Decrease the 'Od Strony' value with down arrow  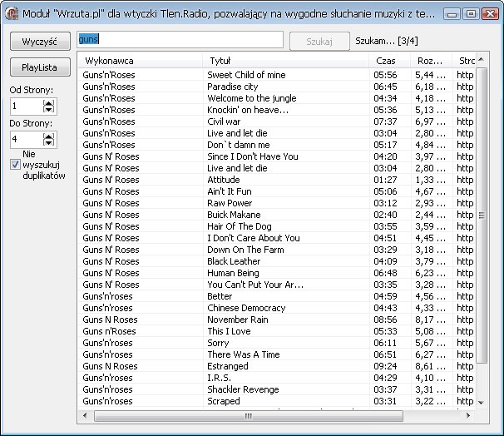click(48, 110)
